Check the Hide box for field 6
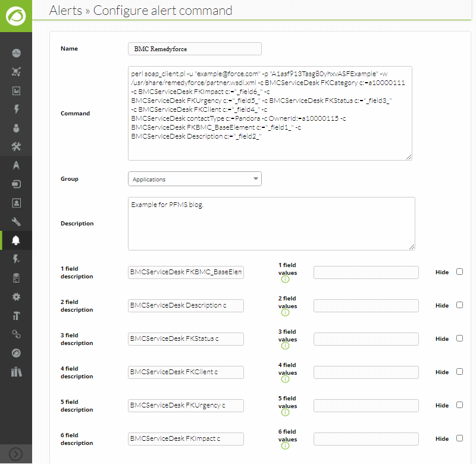Image resolution: width=476 pixels, height=464 pixels. (459, 438)
